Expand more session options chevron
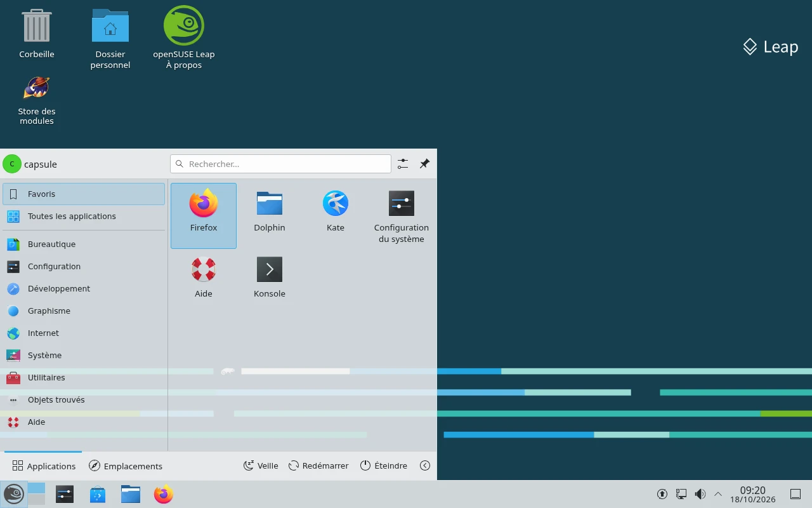The height and width of the screenshot is (508, 812). [425, 465]
